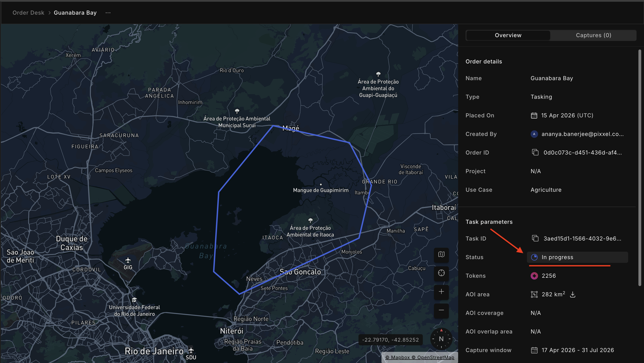Screen dimensions: 644x363
Task: Click the Placed On calendar icon
Action: (x=534, y=115)
